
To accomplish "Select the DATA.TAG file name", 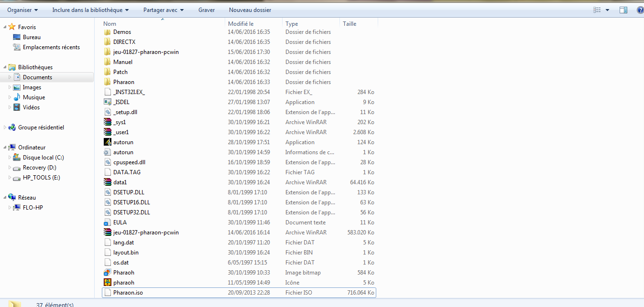I will tap(127, 172).
